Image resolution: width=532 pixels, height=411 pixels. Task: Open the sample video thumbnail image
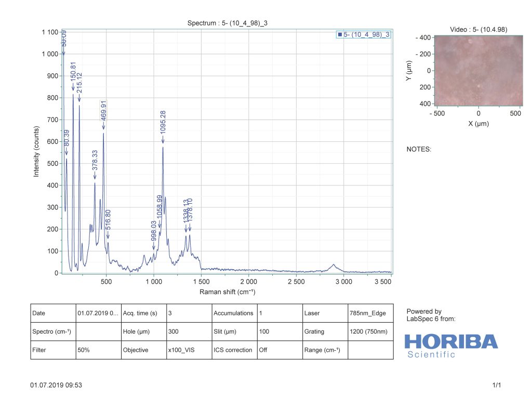478,70
